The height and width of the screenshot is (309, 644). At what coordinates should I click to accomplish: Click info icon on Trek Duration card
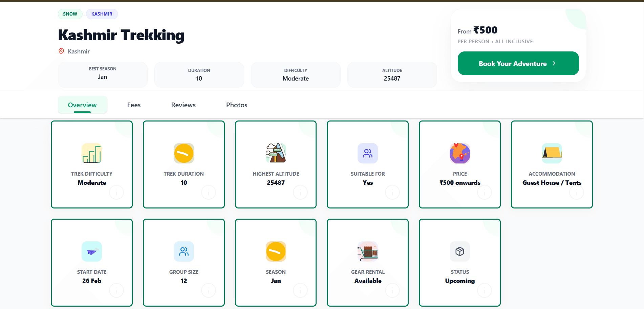209,193
